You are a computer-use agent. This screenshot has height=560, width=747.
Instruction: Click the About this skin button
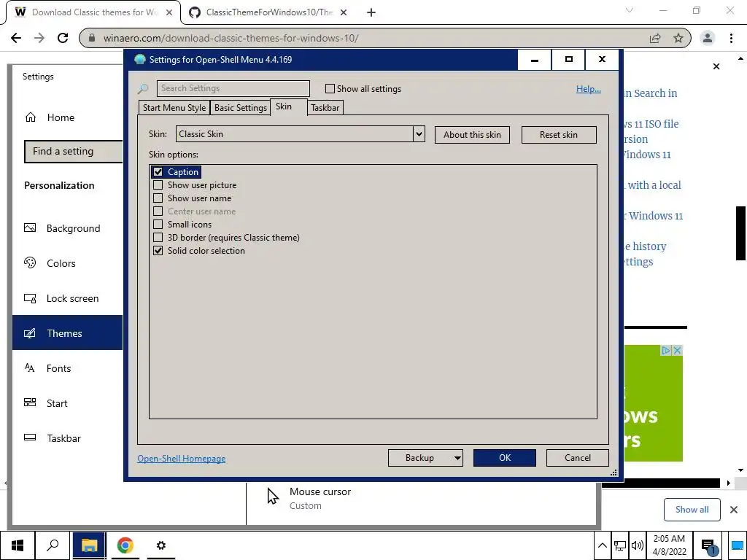(x=472, y=135)
